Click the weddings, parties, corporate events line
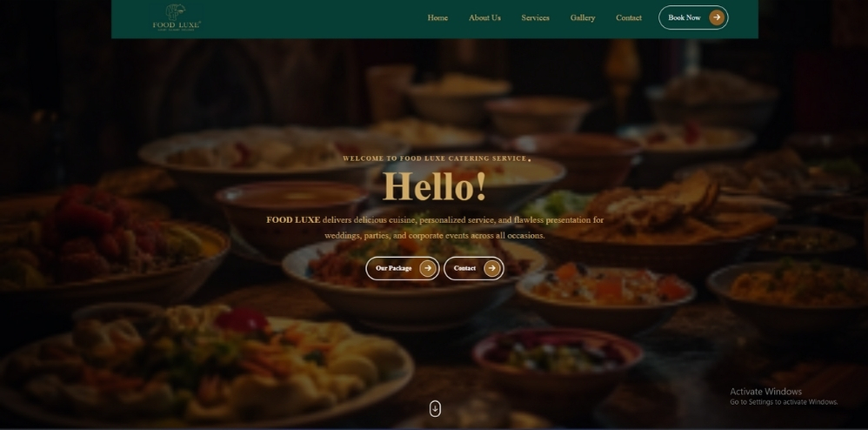The width and height of the screenshot is (868, 430). click(435, 236)
